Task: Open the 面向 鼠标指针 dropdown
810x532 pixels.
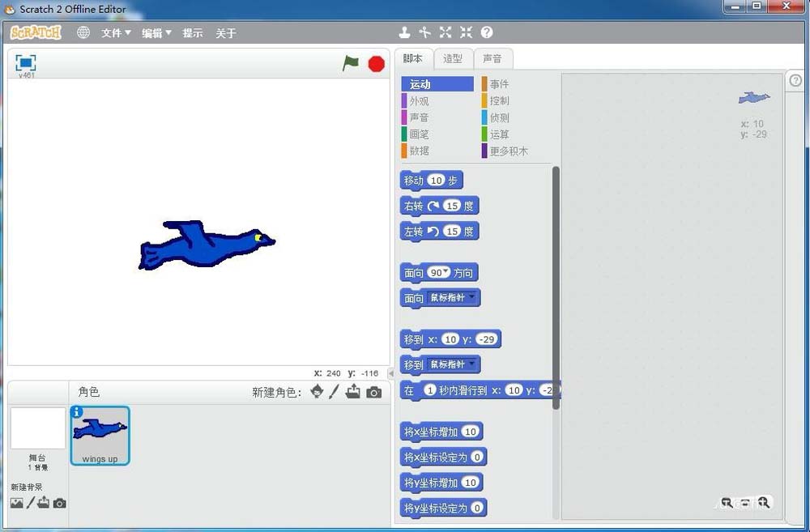Action: click(472, 298)
